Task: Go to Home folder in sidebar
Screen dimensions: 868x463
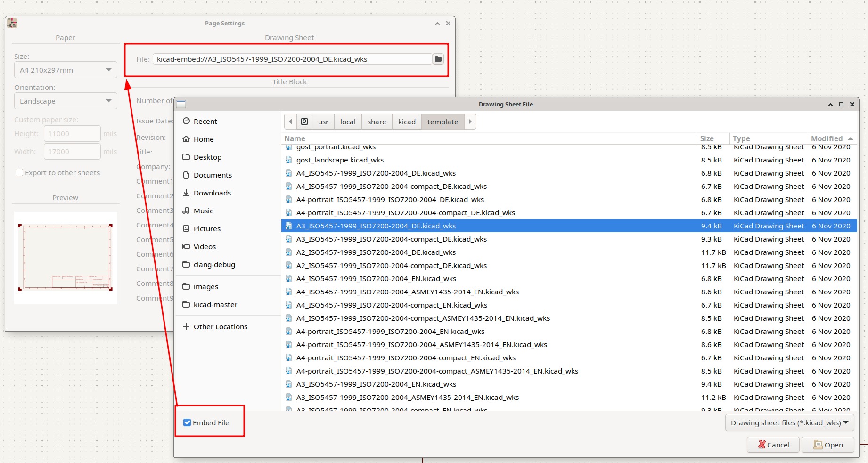Action: pyautogui.click(x=203, y=139)
